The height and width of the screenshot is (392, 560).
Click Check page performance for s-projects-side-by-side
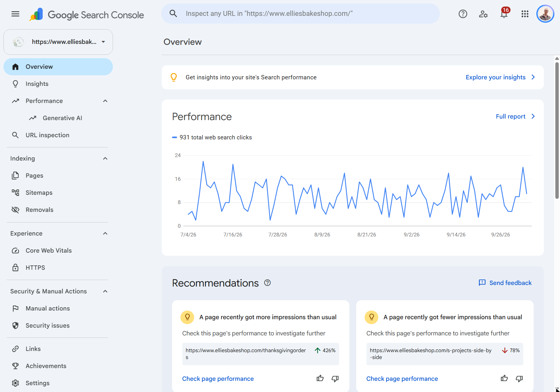point(402,379)
